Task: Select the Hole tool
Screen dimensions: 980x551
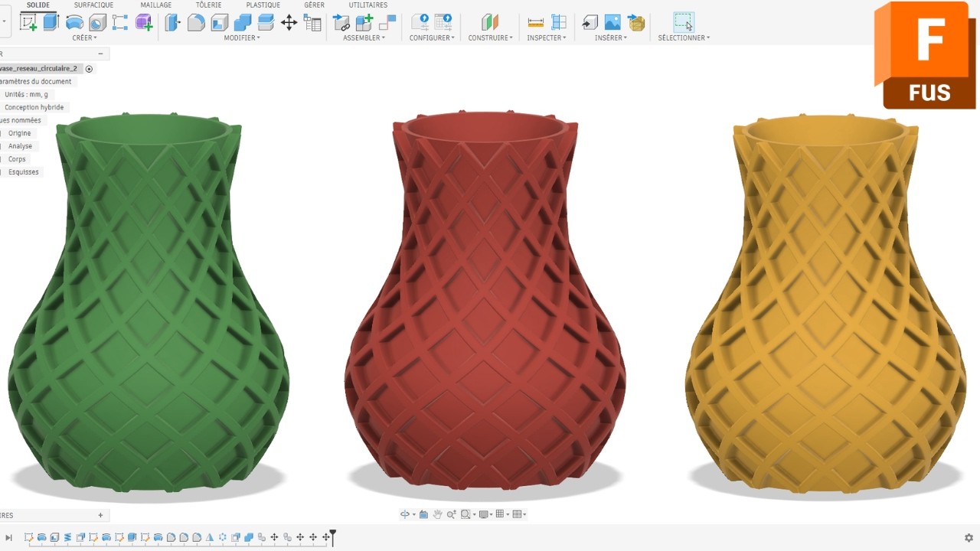Action: (97, 22)
